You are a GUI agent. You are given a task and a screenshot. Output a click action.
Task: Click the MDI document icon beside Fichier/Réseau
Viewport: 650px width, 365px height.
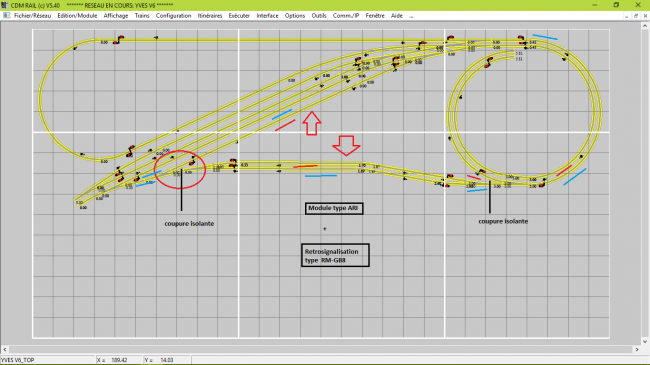point(6,15)
